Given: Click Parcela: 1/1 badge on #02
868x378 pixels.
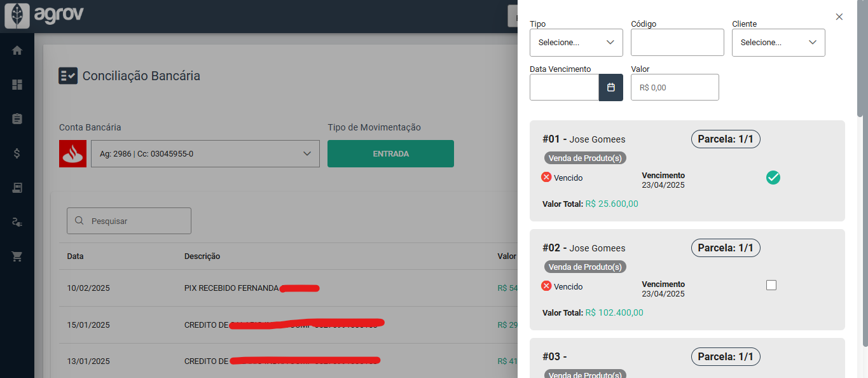Looking at the screenshot, I should [726, 248].
